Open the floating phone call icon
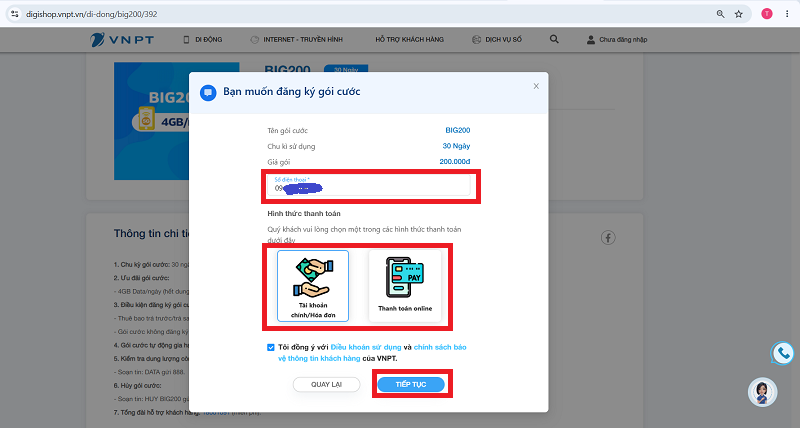The height and width of the screenshot is (428, 800). (x=782, y=353)
